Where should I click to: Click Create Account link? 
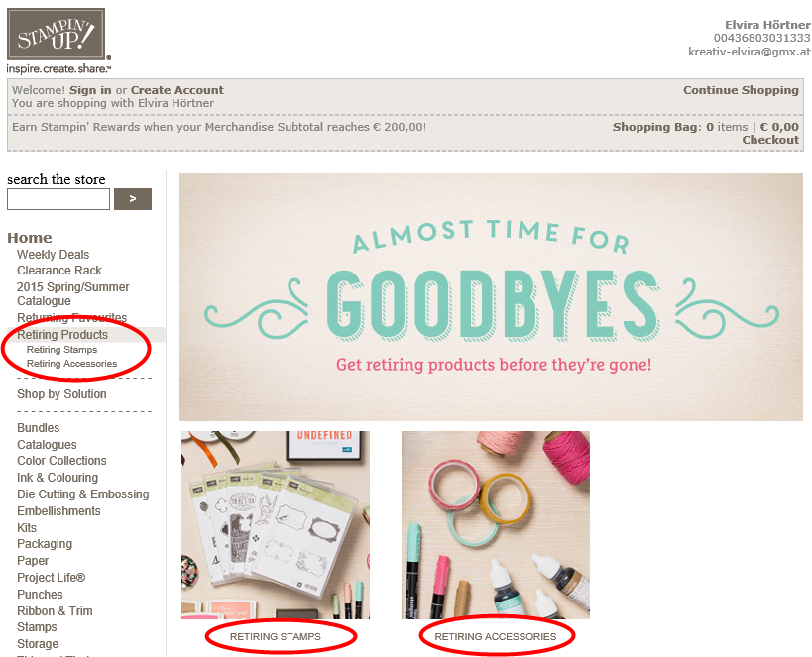[x=177, y=90]
